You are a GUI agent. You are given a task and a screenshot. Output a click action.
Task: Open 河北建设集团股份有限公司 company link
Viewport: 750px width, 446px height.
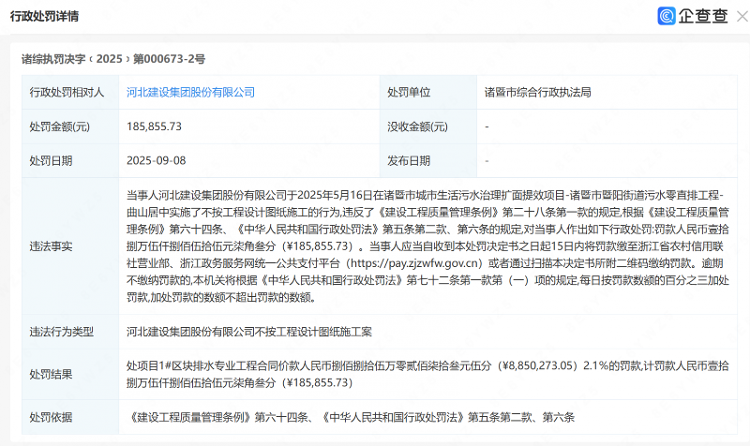(190, 92)
